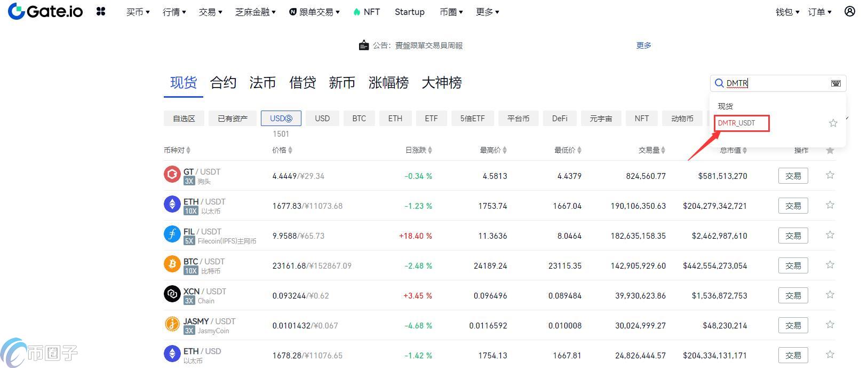Expand the 钱包 wallet dropdown
Viewport: 868px width, 368px height.
click(x=787, y=12)
